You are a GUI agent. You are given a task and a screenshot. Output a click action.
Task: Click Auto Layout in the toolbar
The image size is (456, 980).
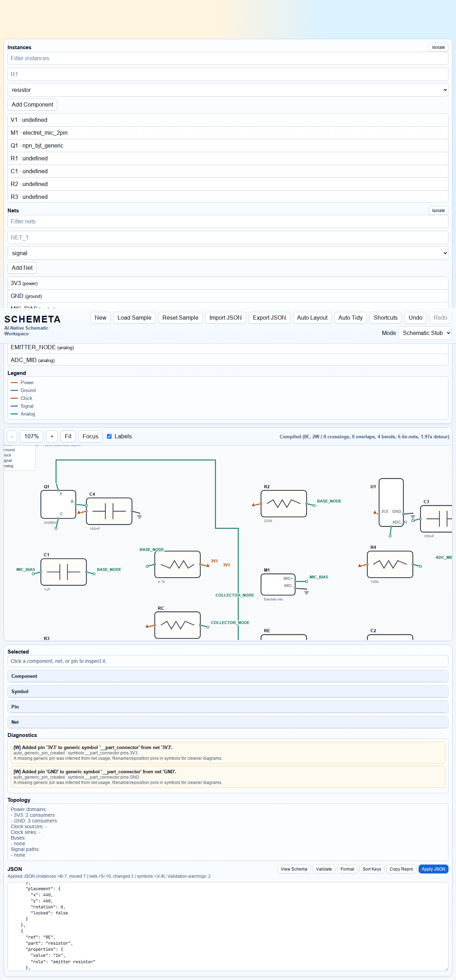[x=312, y=318]
